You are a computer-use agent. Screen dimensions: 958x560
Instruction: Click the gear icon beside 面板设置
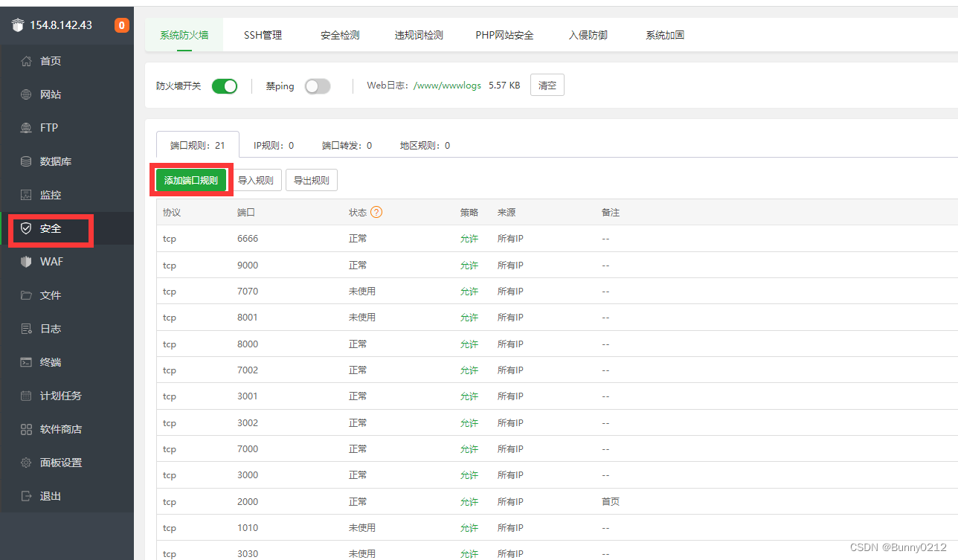26,463
